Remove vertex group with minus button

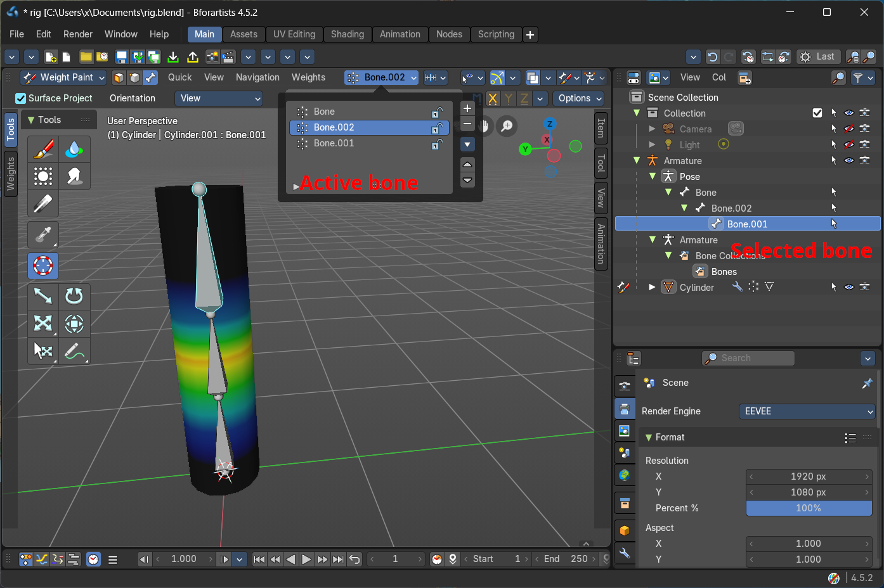(467, 124)
